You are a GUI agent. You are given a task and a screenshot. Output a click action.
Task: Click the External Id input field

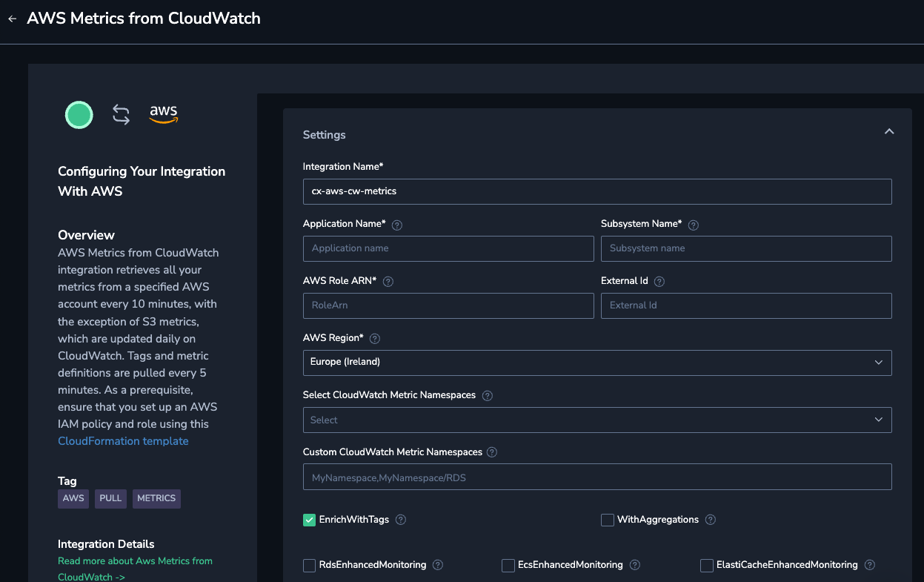coord(746,305)
